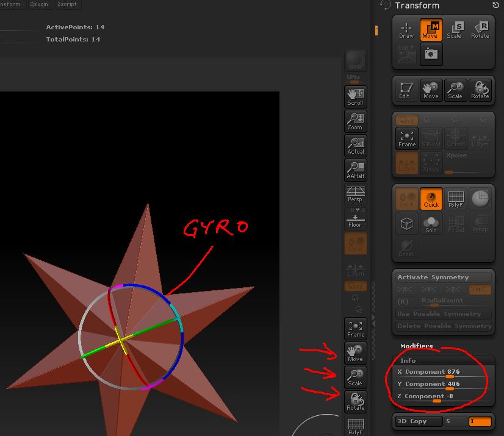
Task: Toggle Persp perspective on the shelf
Action: 356,194
